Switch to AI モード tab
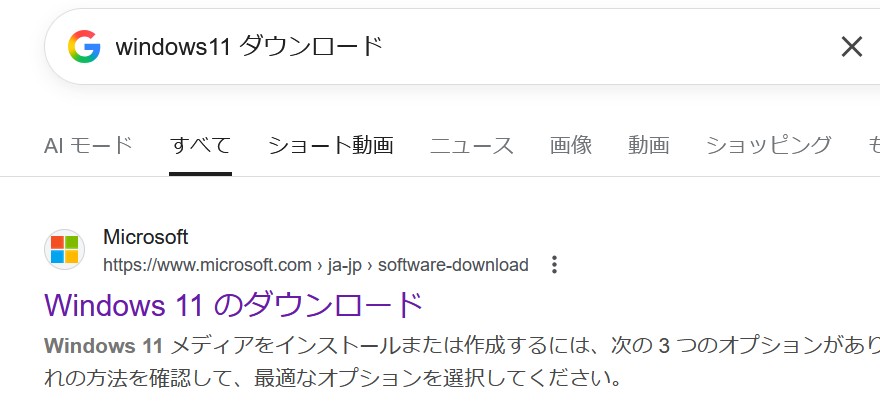880x409 pixels. pyautogui.click(x=88, y=145)
